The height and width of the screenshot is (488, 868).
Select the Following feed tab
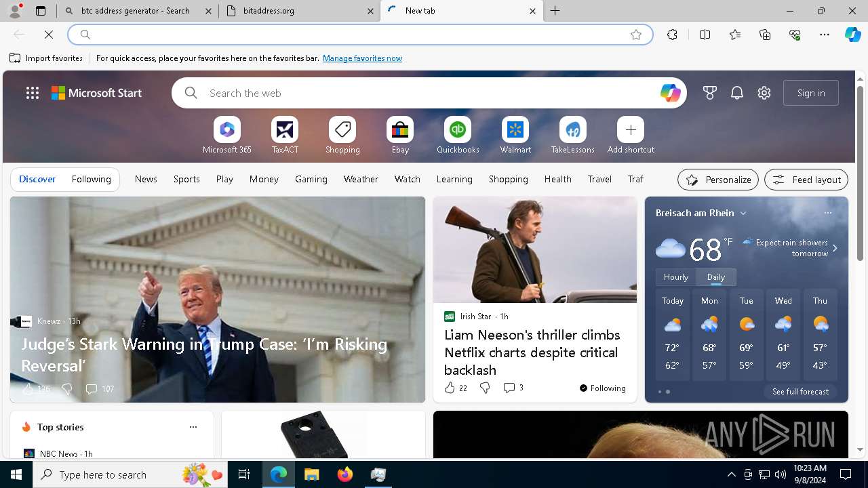tap(91, 179)
